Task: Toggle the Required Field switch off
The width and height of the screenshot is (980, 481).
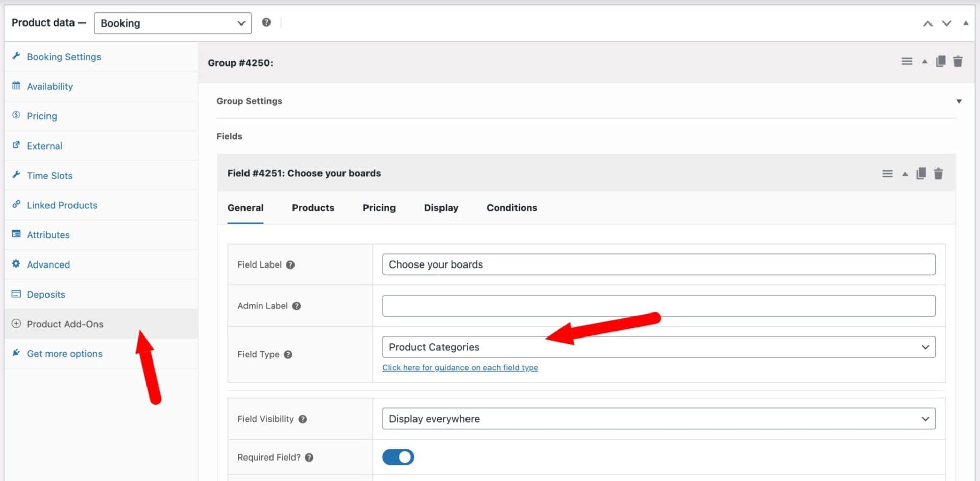Action: pyautogui.click(x=398, y=457)
